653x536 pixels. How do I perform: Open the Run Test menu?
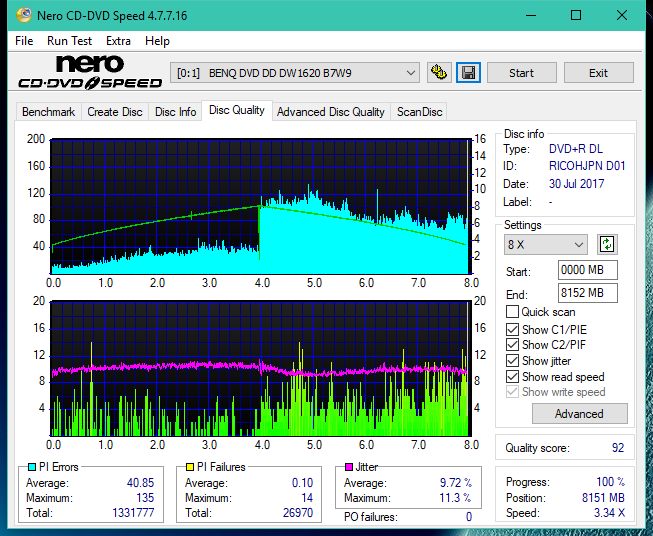[x=69, y=41]
